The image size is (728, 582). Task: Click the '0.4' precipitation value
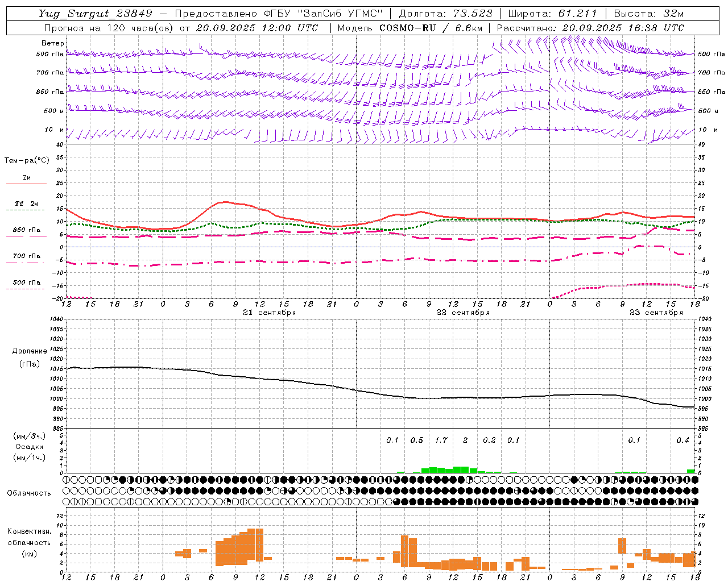682,440
